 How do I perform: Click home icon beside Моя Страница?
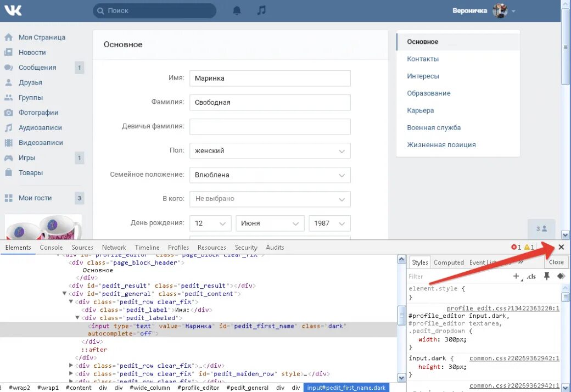click(x=9, y=37)
